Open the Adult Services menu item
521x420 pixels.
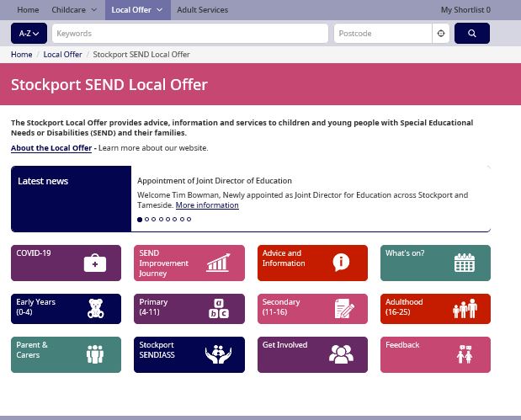[x=202, y=10]
